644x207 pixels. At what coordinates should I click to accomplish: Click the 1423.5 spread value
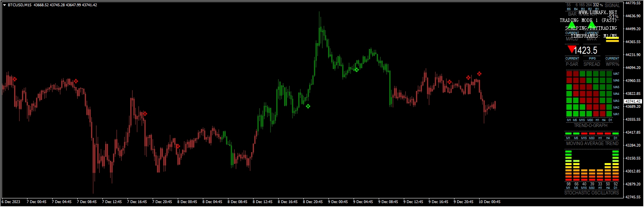click(x=586, y=50)
